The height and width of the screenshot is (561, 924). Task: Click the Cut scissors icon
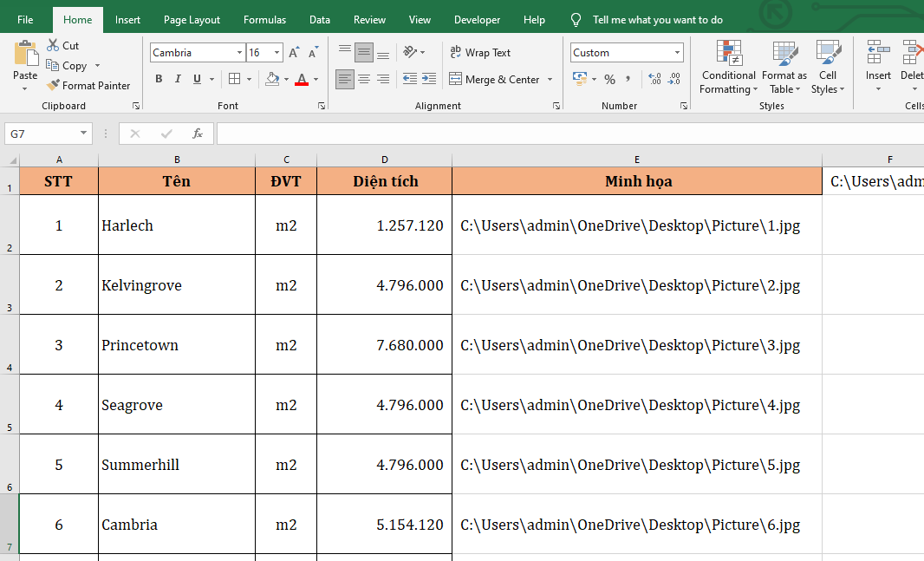pos(53,45)
